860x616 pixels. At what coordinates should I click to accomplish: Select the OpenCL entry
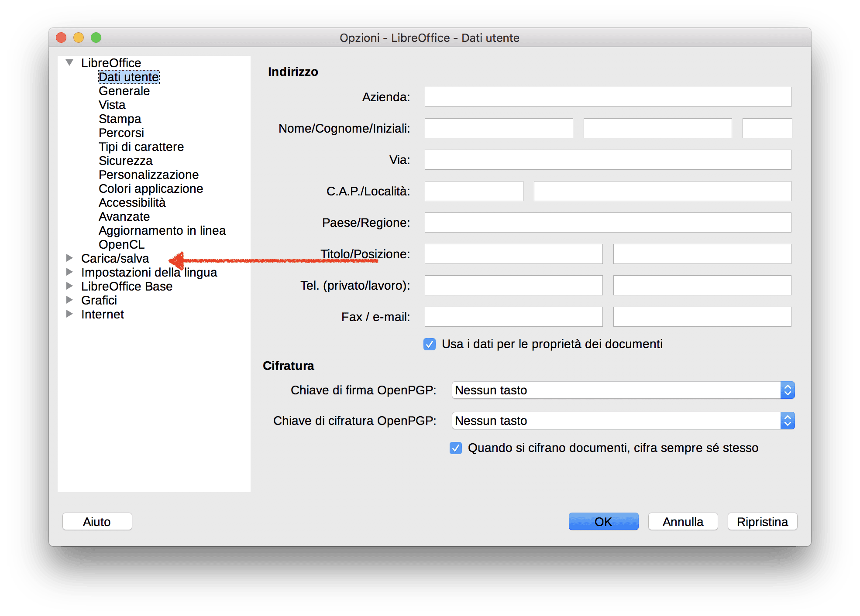[121, 244]
